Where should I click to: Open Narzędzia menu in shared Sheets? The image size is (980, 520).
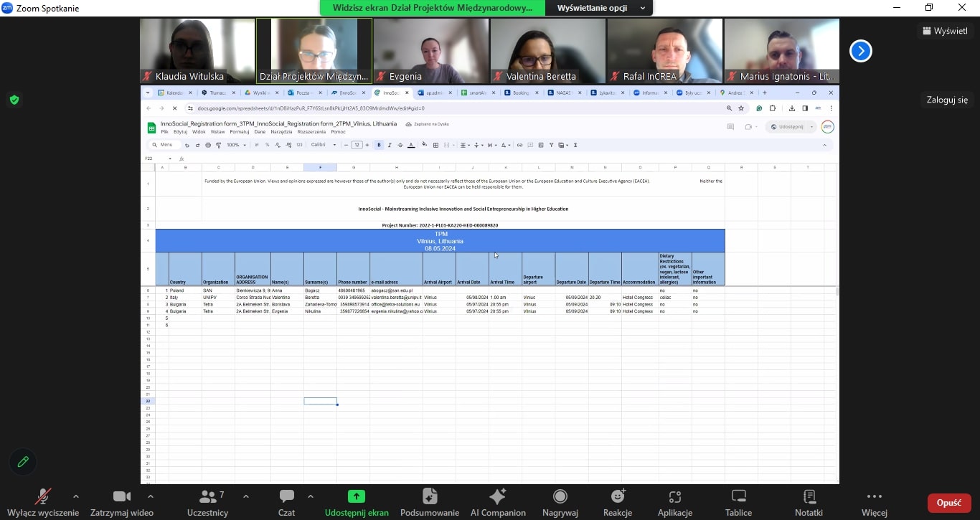(x=282, y=132)
